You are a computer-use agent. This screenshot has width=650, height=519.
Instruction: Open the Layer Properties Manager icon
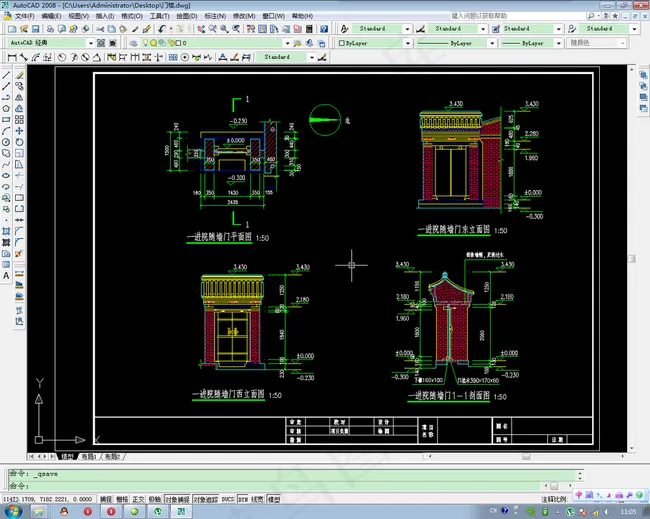coord(133,43)
